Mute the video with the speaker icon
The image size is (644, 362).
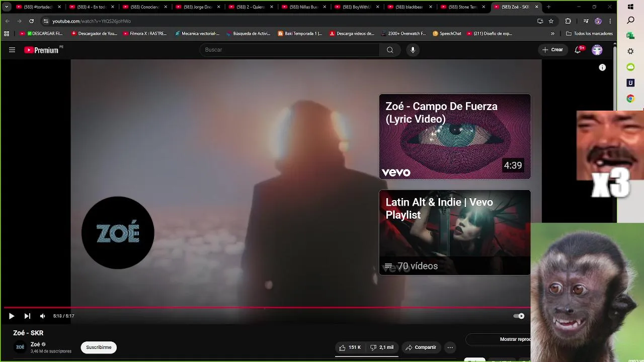pyautogui.click(x=42, y=316)
